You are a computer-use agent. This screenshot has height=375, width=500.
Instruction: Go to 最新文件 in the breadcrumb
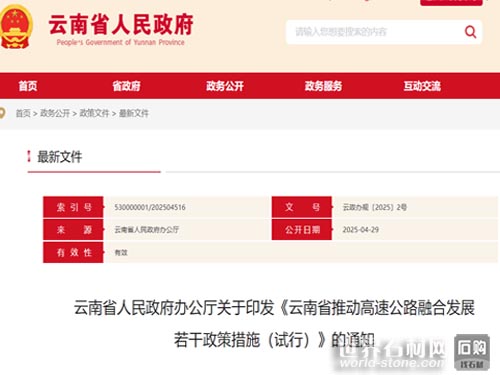pos(134,113)
